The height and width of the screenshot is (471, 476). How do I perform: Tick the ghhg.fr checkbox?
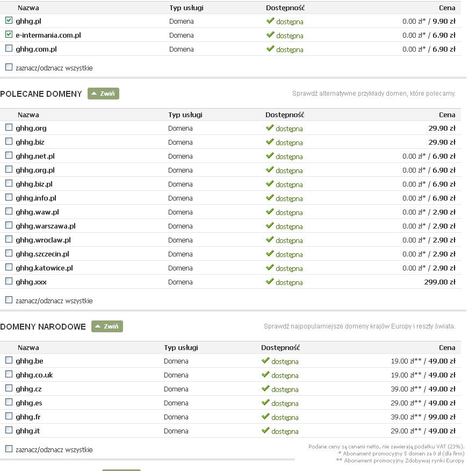point(9,416)
